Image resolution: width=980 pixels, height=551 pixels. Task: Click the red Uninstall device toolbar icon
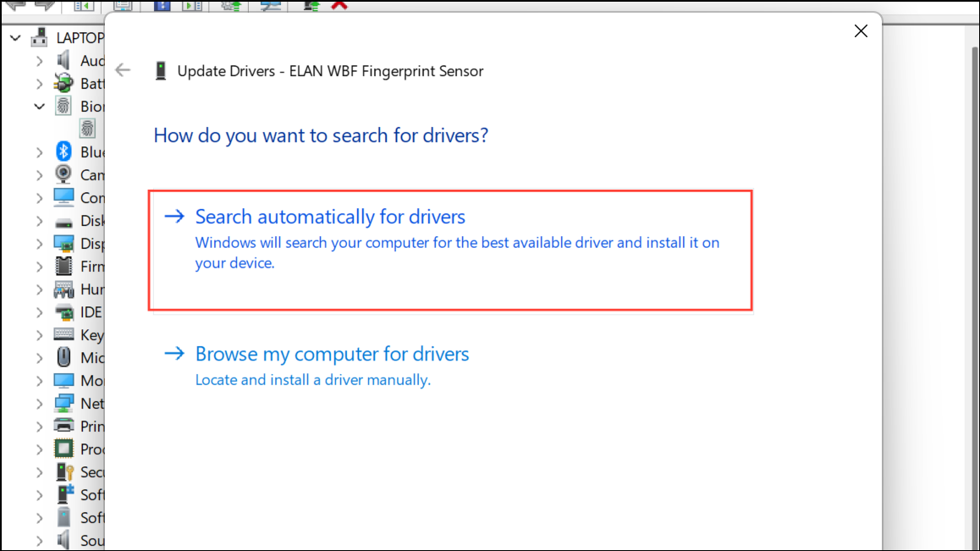(339, 6)
